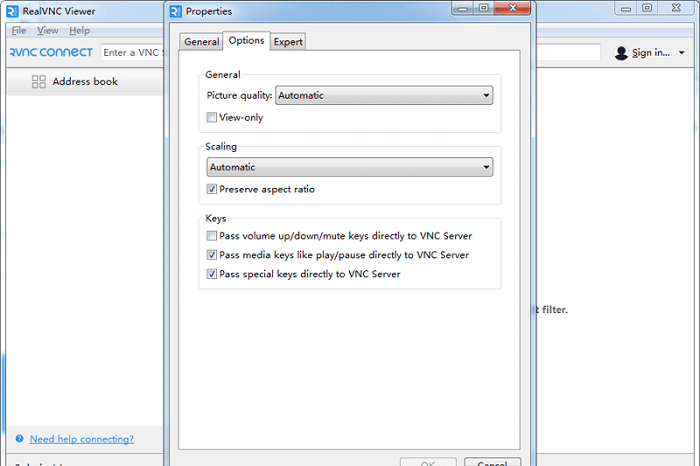Viewport: 700px width, 466px height.
Task: Open the Sign in dropdown arrow
Action: 681,53
